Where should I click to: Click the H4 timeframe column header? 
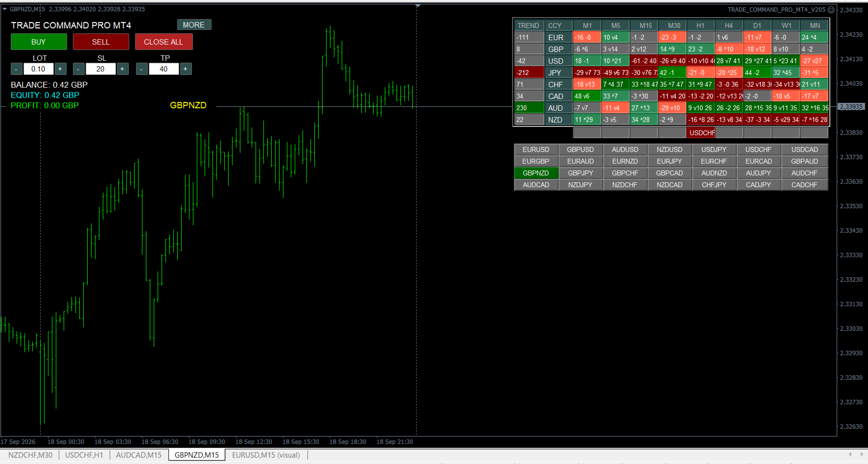(729, 25)
